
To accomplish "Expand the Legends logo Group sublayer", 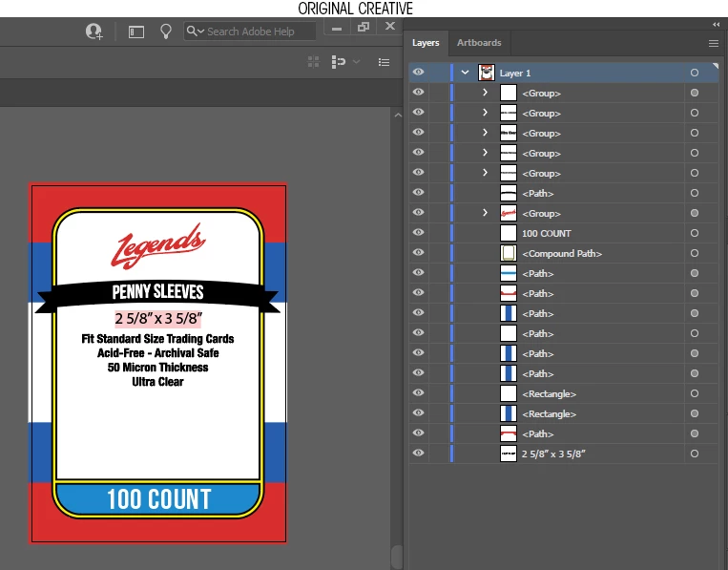I will (486, 213).
